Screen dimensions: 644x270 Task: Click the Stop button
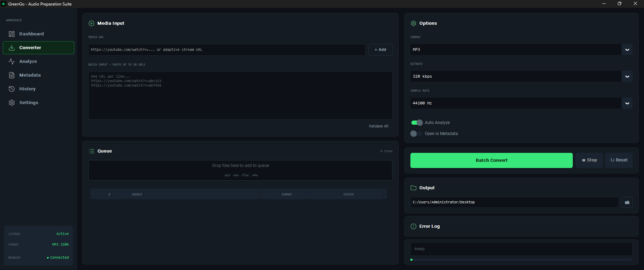pos(589,160)
